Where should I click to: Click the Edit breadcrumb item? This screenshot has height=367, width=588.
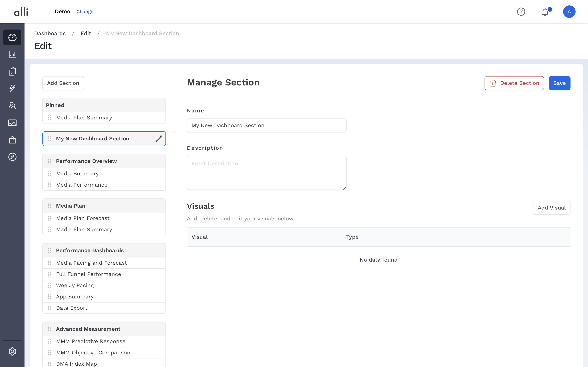pos(86,33)
